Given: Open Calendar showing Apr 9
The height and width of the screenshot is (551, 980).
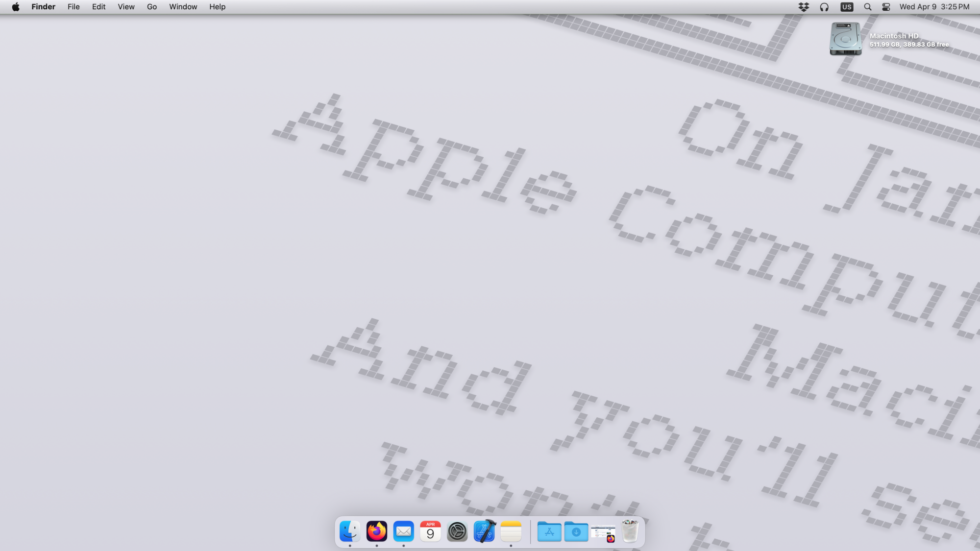Looking at the screenshot, I should (x=430, y=531).
